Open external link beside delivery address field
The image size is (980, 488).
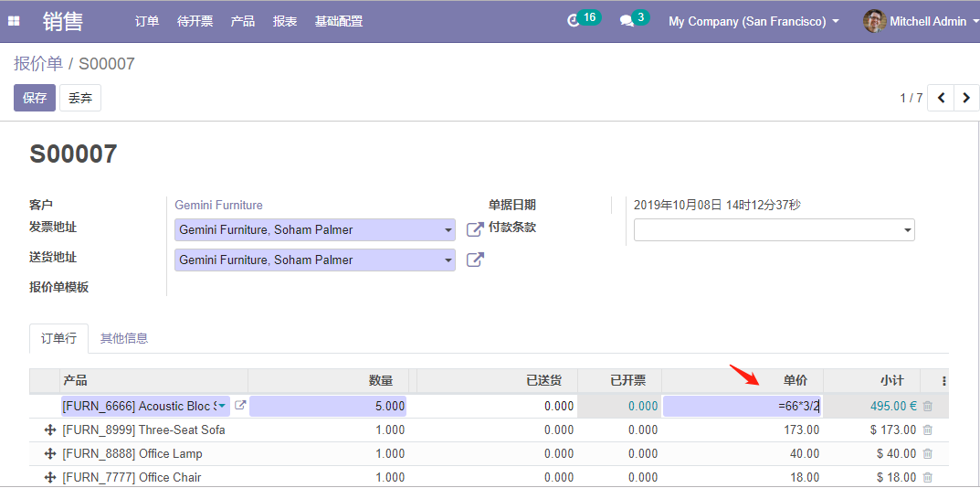pyautogui.click(x=475, y=260)
